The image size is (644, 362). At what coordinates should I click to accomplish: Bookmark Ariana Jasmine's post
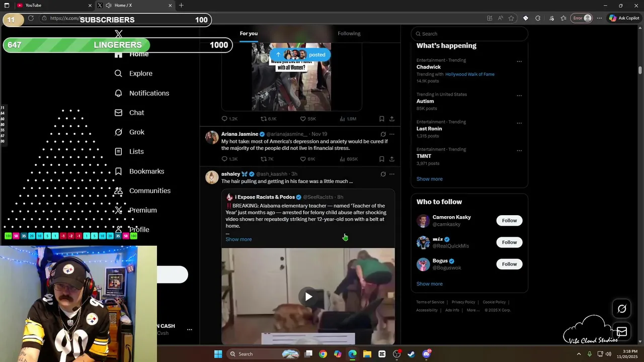[382, 159]
